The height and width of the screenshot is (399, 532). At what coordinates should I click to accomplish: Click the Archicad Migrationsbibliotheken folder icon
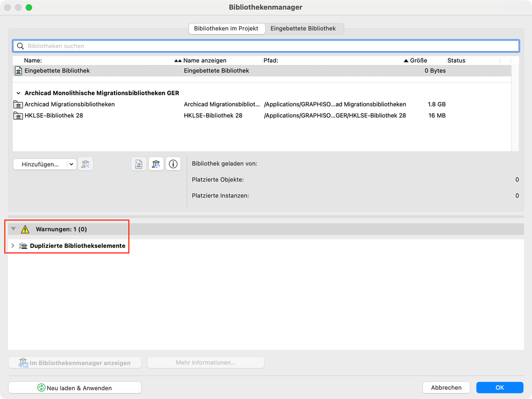tap(18, 104)
